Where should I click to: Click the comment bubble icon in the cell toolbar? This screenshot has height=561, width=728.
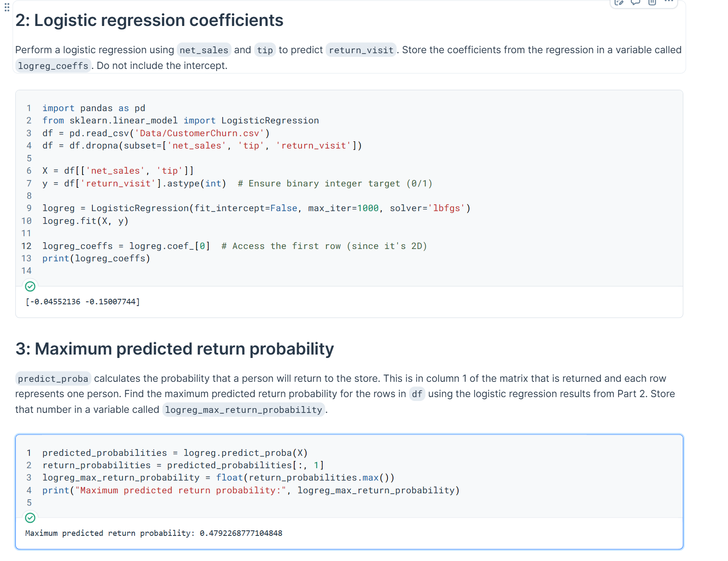click(x=635, y=3)
